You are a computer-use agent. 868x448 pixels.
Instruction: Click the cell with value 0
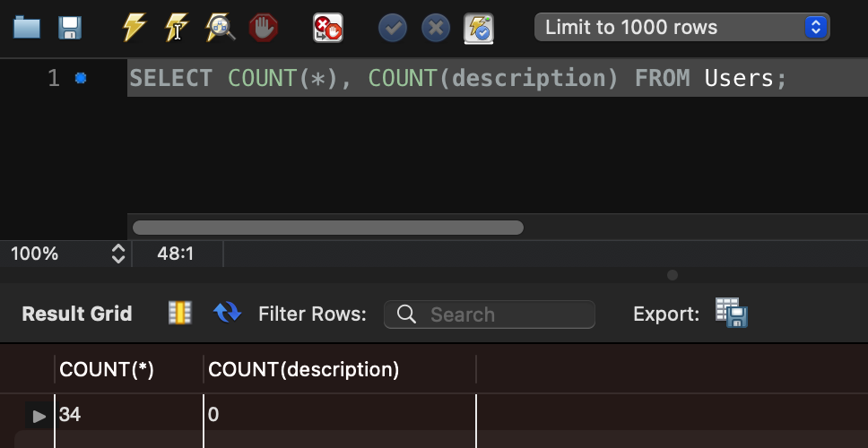pyautogui.click(x=339, y=414)
